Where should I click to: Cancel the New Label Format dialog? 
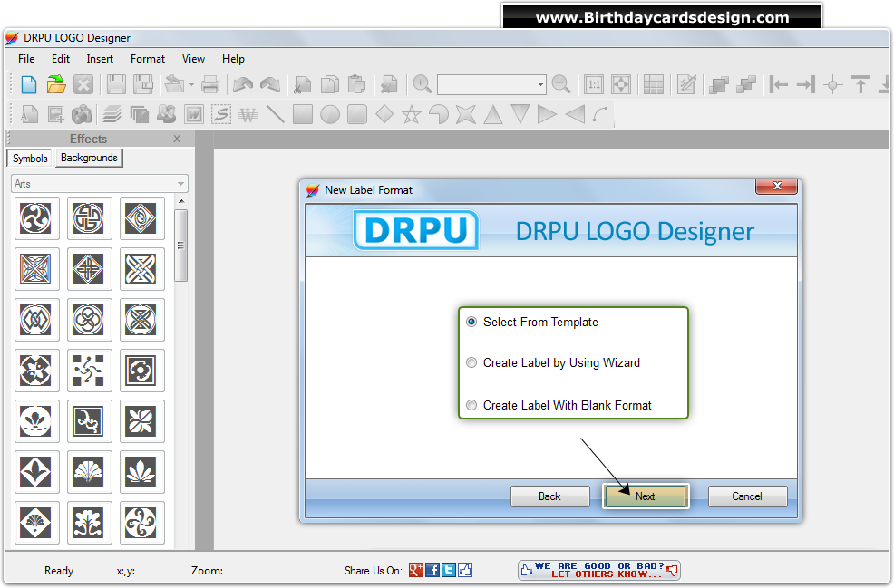(x=747, y=496)
